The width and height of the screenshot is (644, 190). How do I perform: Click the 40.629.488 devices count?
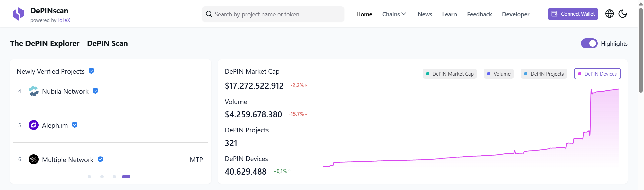click(246, 172)
